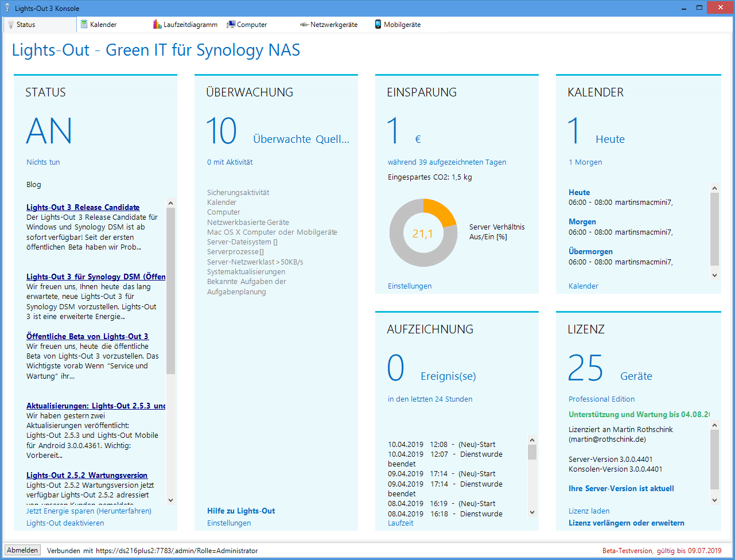Click the Übermorgen calendar entry heading
This screenshot has width=735, height=560.
(590, 252)
